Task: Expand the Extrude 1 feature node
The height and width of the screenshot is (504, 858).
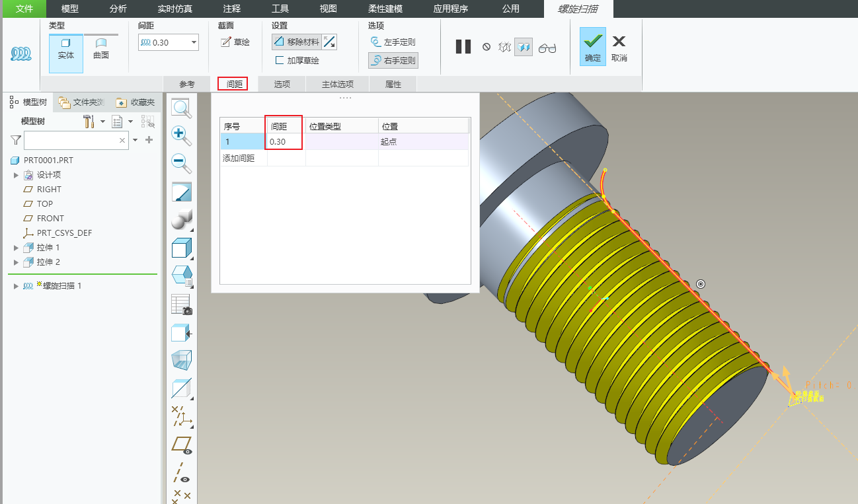Action: click(17, 248)
